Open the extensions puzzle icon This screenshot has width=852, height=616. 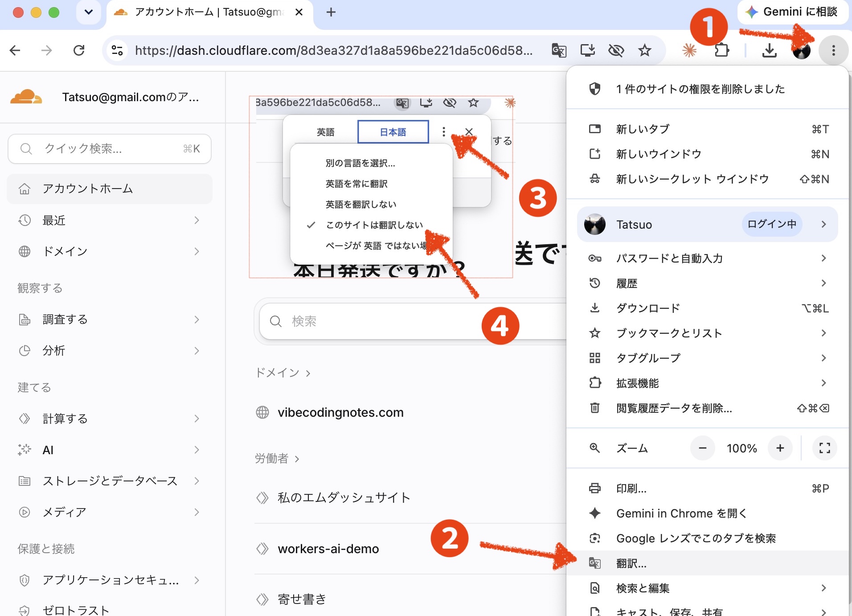[721, 50]
